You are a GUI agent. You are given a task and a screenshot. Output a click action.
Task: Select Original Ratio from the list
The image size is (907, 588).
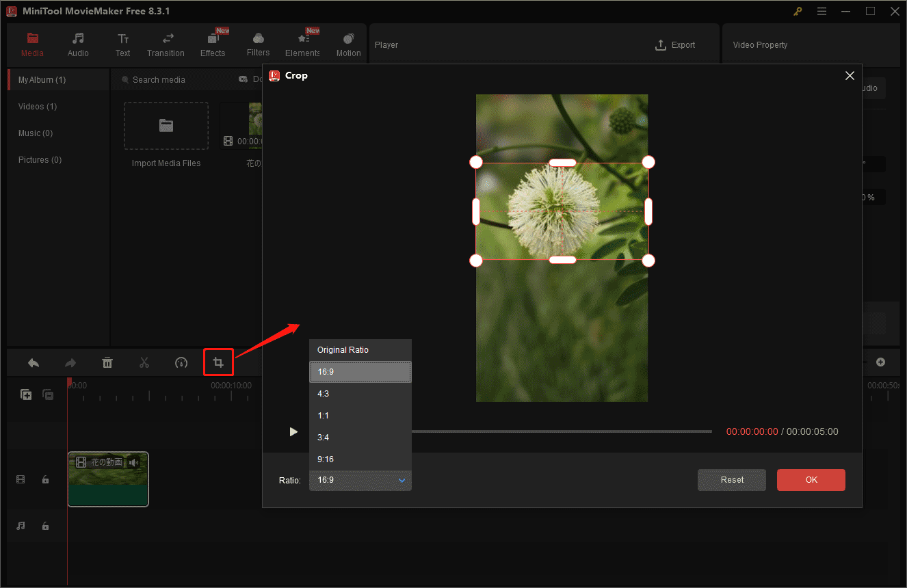360,350
